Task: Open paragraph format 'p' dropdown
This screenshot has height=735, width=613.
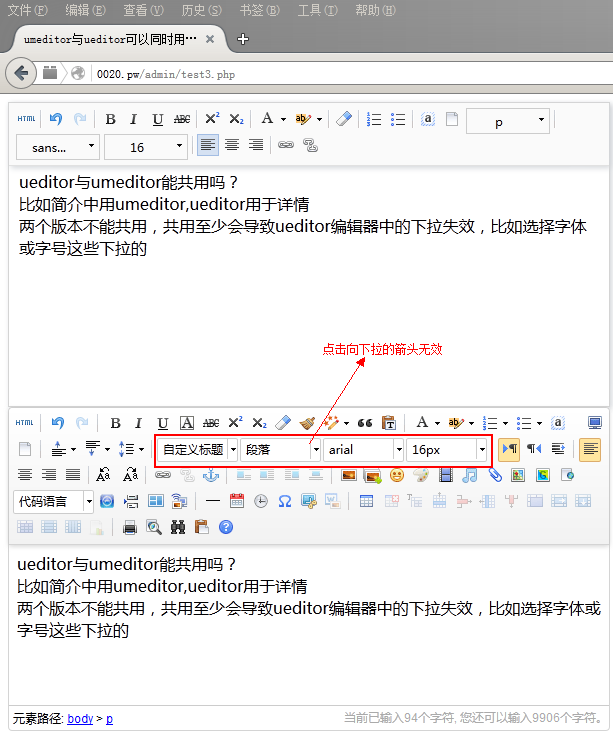Action: click(x=508, y=121)
